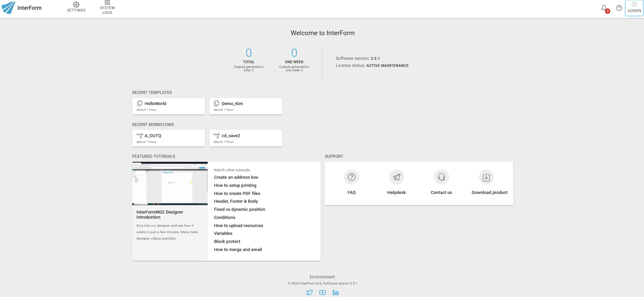Click the ONE WEEK outputs counter
Image resolution: width=644 pixels, height=297 pixels.
click(294, 59)
